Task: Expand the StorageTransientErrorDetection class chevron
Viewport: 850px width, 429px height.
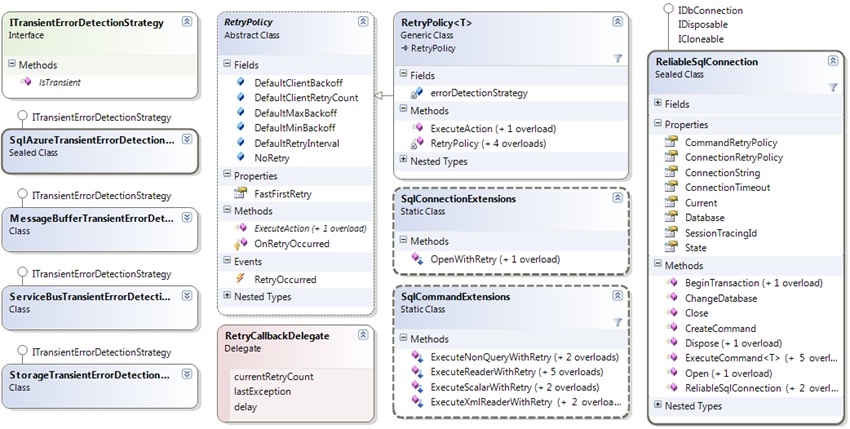Action: pos(187,374)
